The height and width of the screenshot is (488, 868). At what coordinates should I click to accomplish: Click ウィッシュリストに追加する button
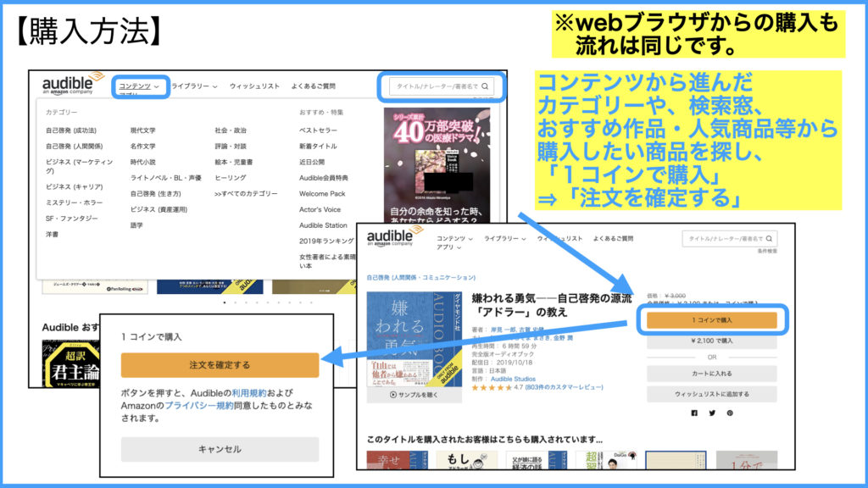pyautogui.click(x=712, y=394)
